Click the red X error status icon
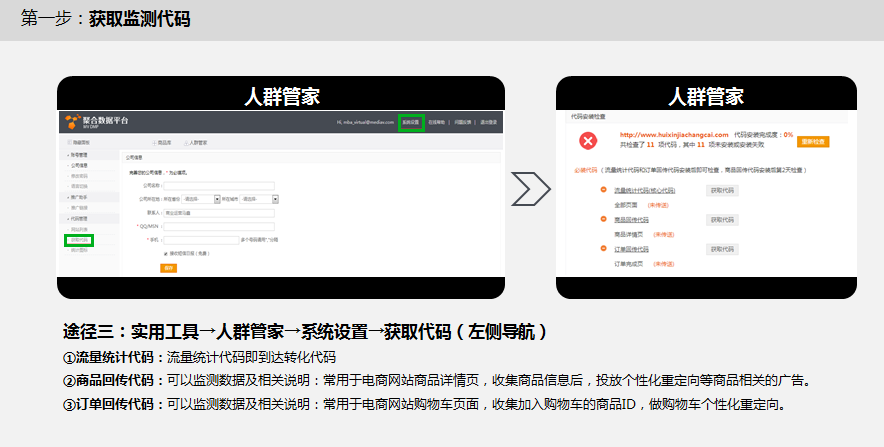 coord(588,141)
